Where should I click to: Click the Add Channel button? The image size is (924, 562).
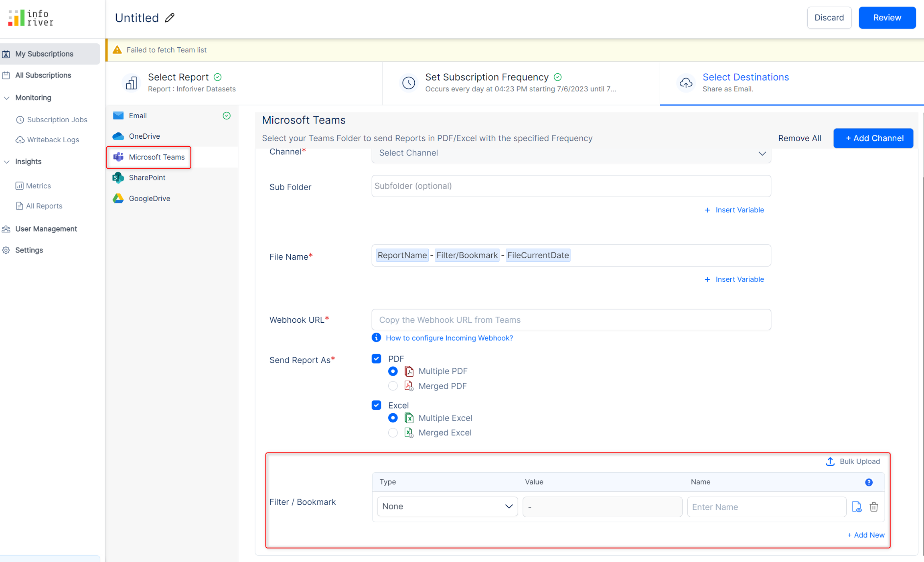pyautogui.click(x=873, y=138)
